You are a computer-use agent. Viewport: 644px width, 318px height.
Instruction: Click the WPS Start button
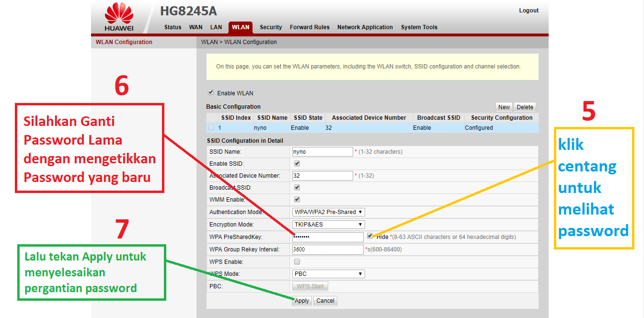[310, 286]
